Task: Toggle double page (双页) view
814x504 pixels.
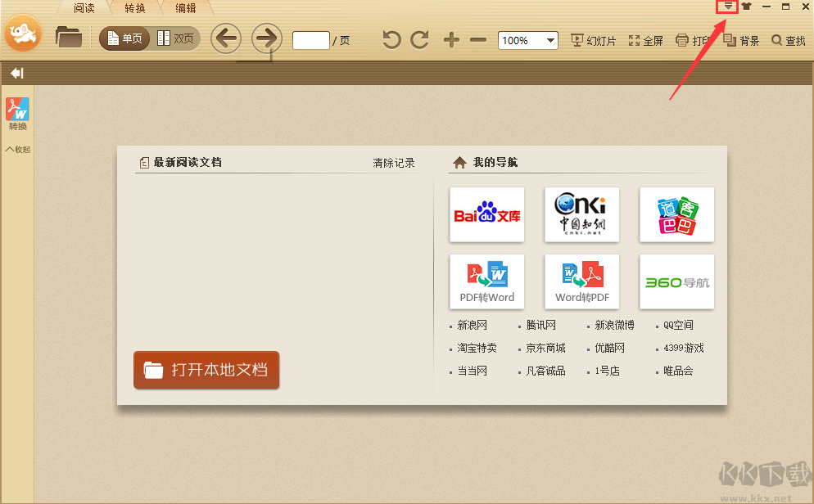Action: pos(177,38)
